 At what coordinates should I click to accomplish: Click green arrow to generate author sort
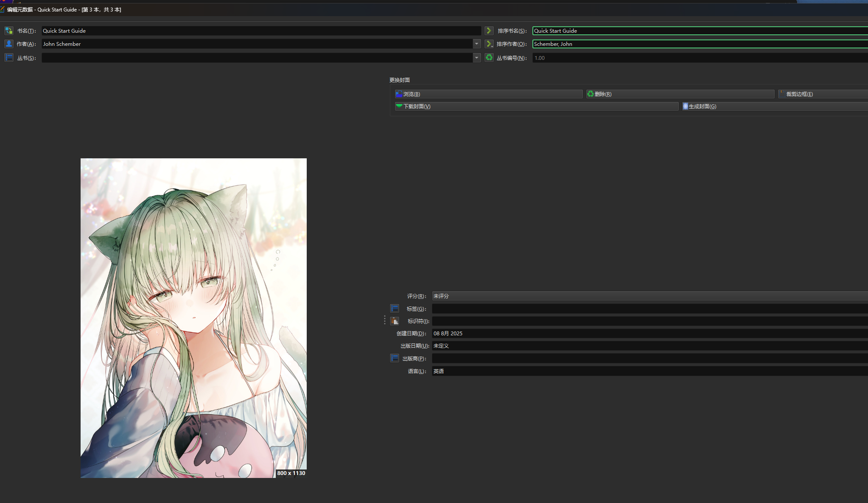coord(489,44)
